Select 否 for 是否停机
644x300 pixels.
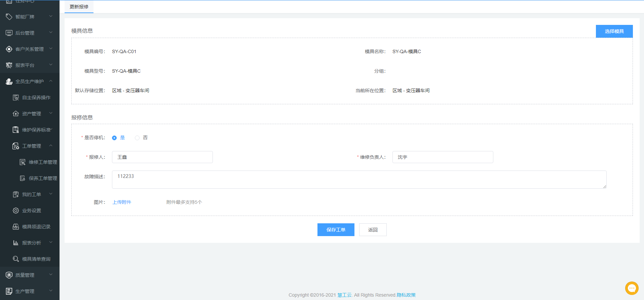pos(137,138)
